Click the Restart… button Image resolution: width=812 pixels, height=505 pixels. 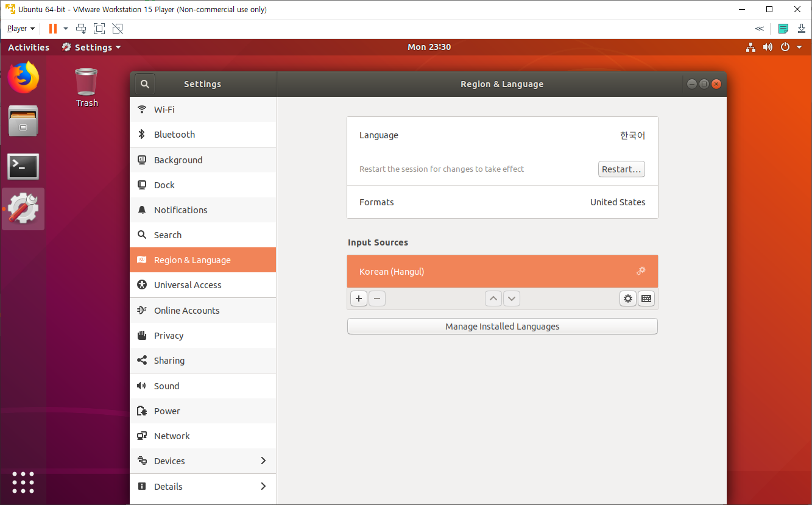621,169
